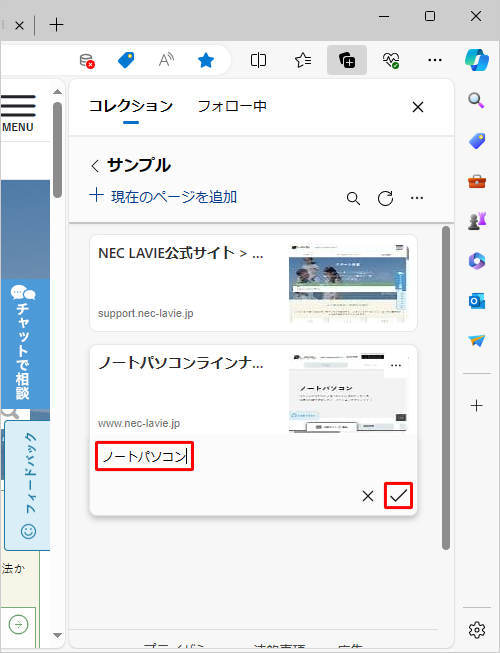The image size is (500, 653).
Task: Open the サンプル collection more options ellipsis
Action: tap(417, 198)
